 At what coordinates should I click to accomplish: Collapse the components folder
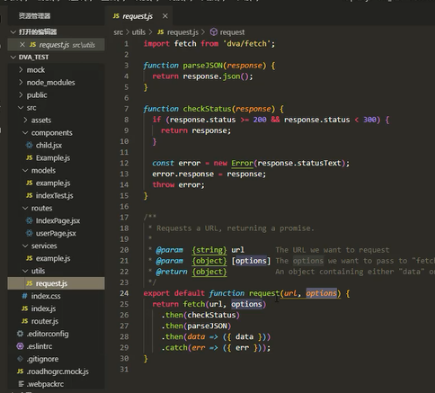(25, 133)
